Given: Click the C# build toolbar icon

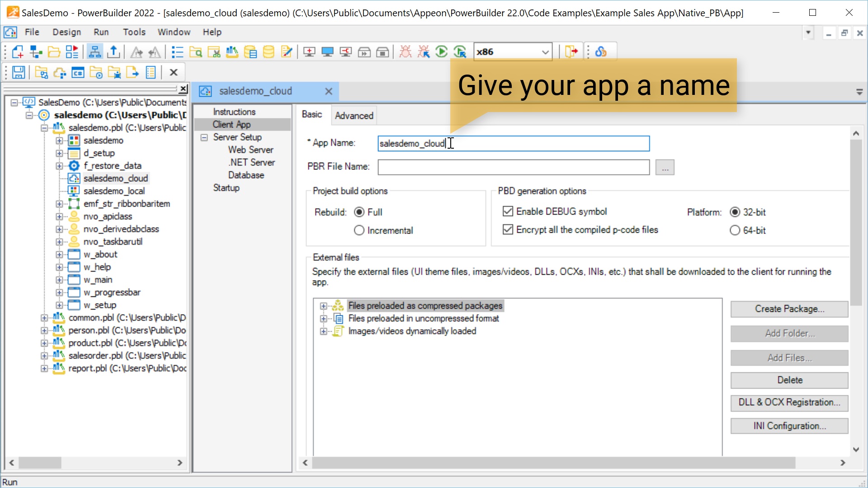Looking at the screenshot, I should point(78,72).
